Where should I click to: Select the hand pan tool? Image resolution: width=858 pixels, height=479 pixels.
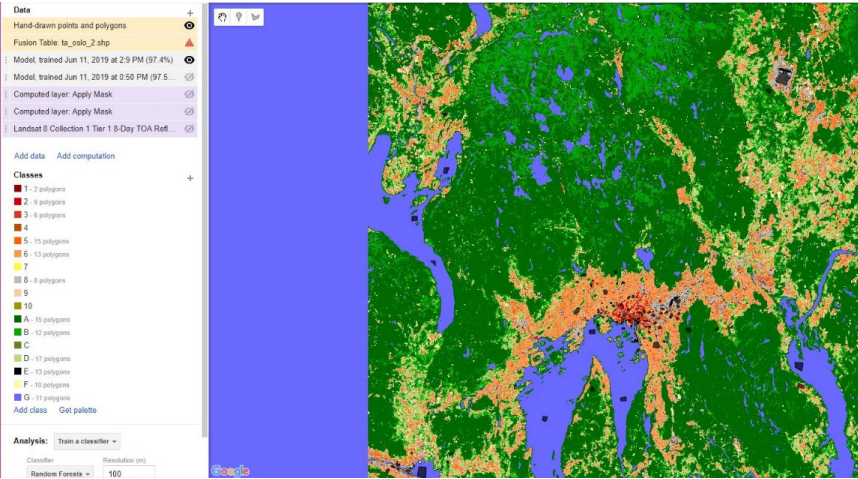[223, 17]
